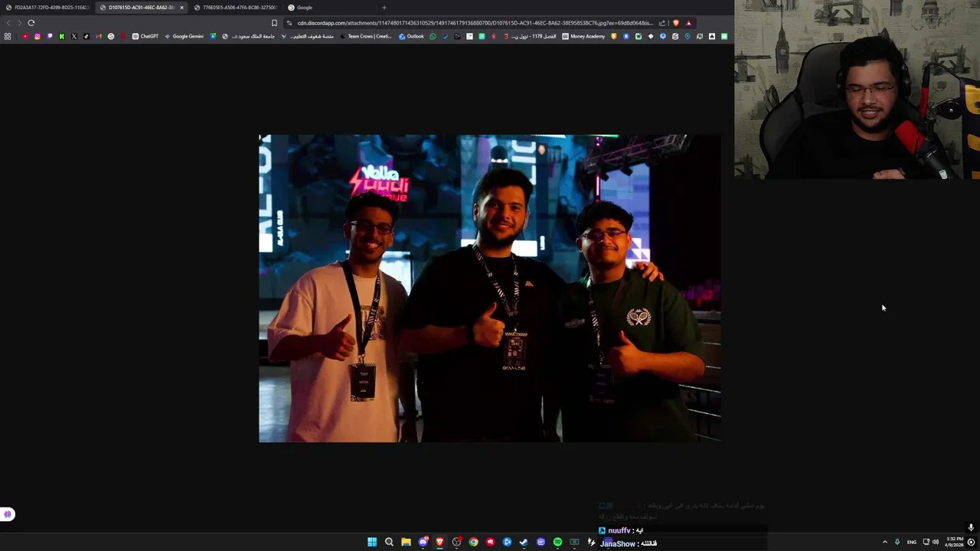Go back with the browser back arrow
Viewport: 980px width, 551px height.
click(x=8, y=23)
